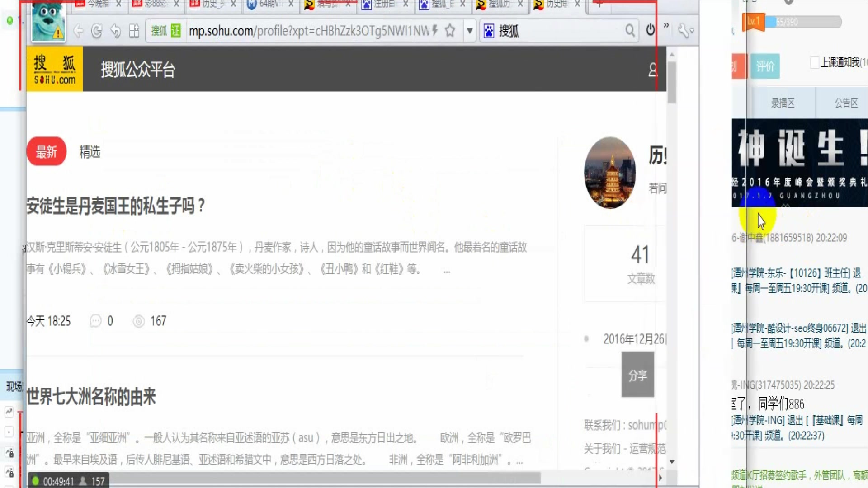The width and height of the screenshot is (868, 488).
Task: Click the green K厅招募签约歌手 notice
Action: click(800, 475)
